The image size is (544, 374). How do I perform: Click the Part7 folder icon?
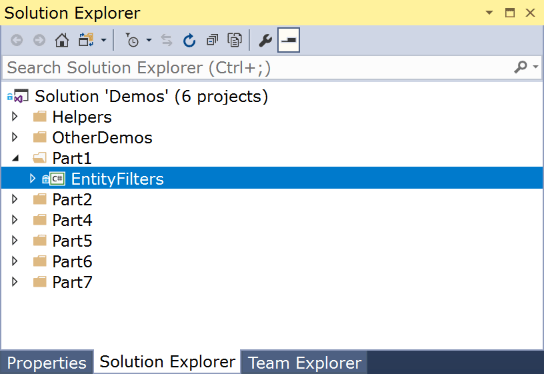40,282
